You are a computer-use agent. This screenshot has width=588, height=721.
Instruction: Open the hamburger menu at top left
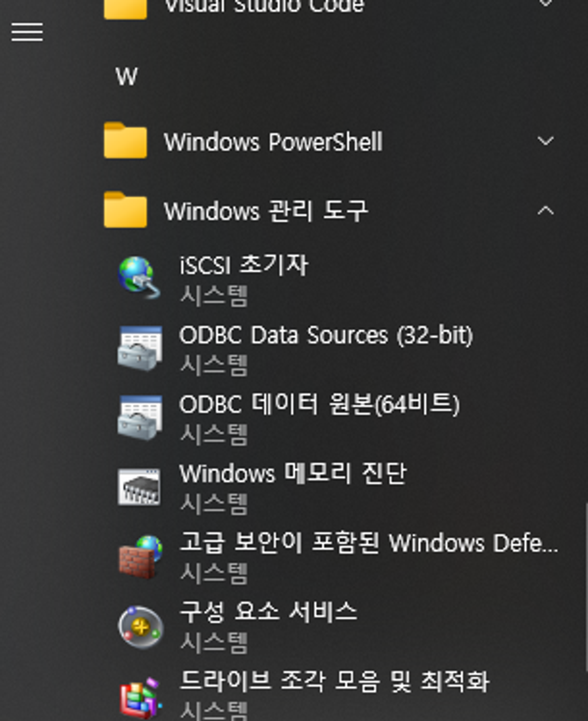coord(27,32)
